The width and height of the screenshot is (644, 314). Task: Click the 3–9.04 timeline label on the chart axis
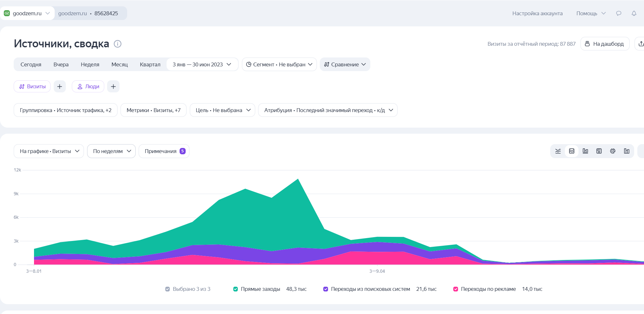pyautogui.click(x=377, y=271)
